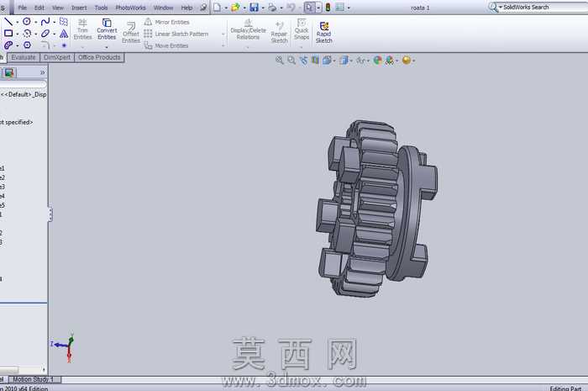This screenshot has height=391, width=588.
Task: Switch to the Evaluate tab
Action: click(x=24, y=57)
